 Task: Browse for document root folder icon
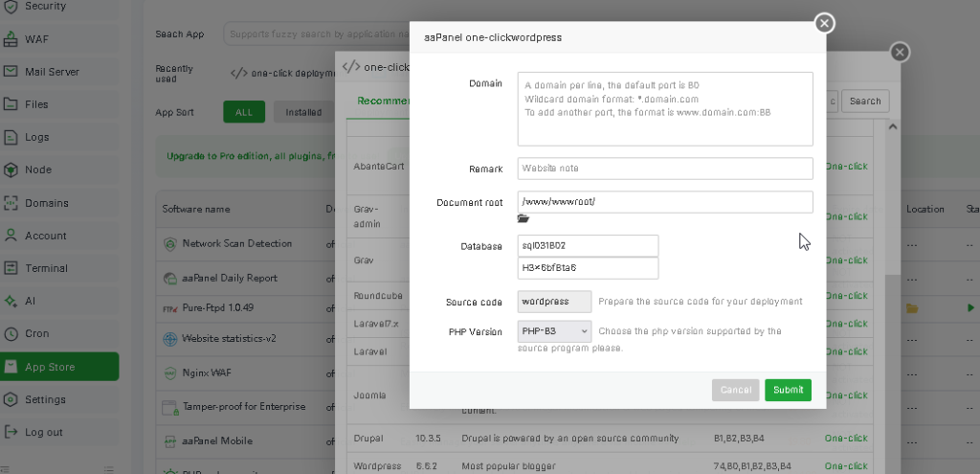tap(523, 218)
